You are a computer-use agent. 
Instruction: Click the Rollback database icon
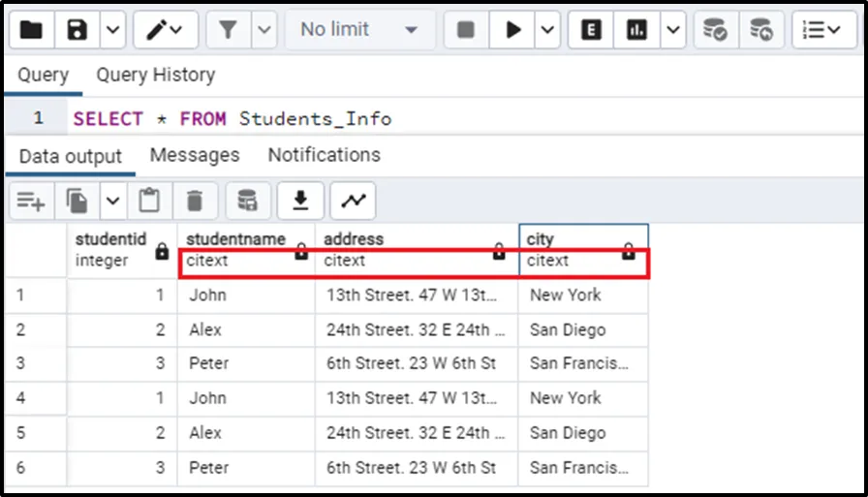coord(761,30)
